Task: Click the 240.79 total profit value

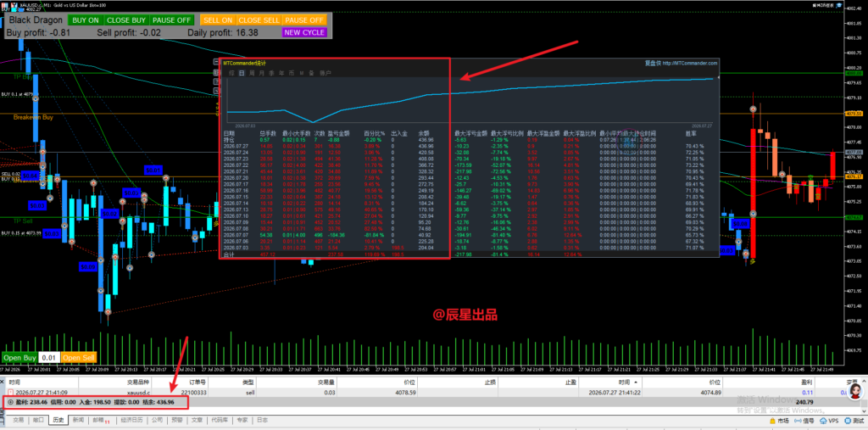Action: 804,402
